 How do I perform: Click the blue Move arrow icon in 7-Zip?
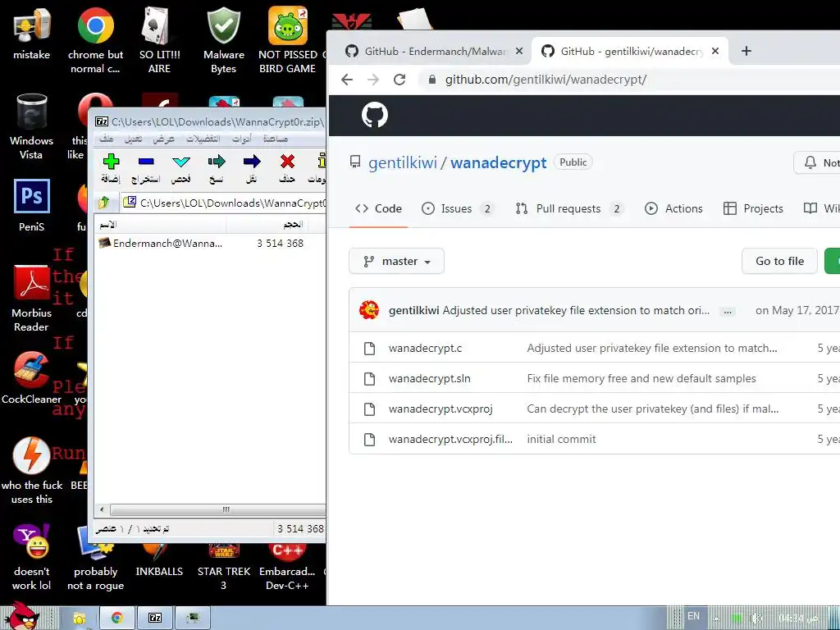click(252, 162)
